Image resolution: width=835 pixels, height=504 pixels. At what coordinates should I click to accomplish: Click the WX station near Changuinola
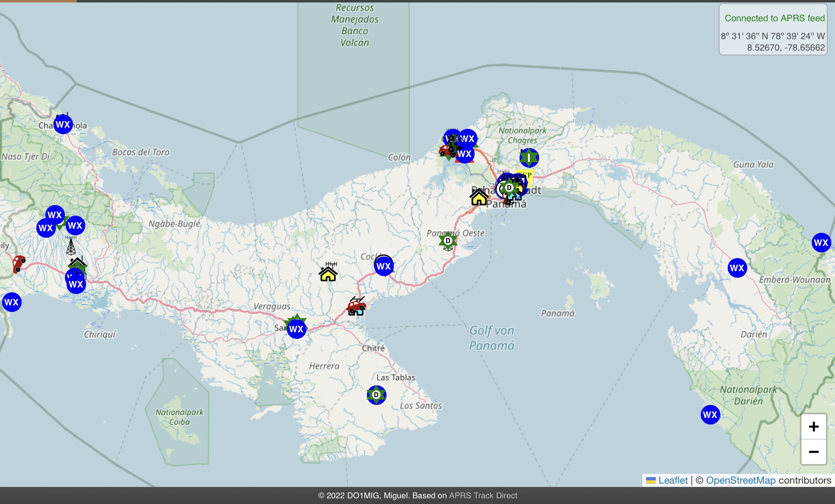[x=63, y=124]
